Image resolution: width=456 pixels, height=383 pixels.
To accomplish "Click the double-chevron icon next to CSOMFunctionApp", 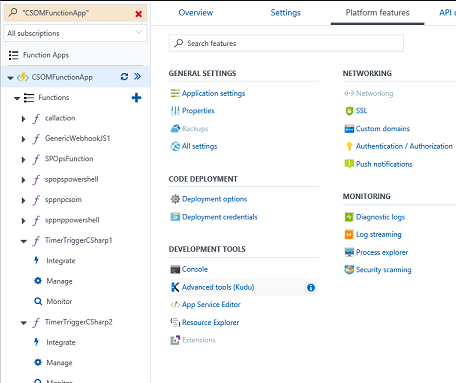I will [137, 77].
